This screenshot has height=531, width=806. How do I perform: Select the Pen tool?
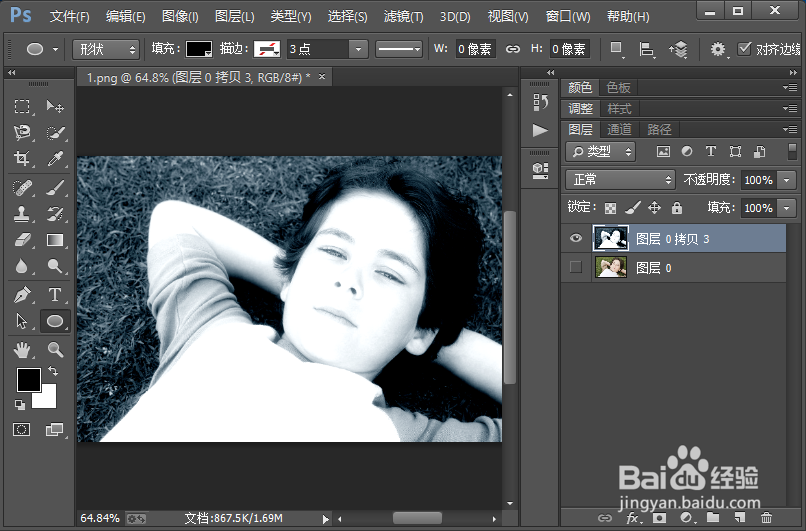click(x=22, y=295)
